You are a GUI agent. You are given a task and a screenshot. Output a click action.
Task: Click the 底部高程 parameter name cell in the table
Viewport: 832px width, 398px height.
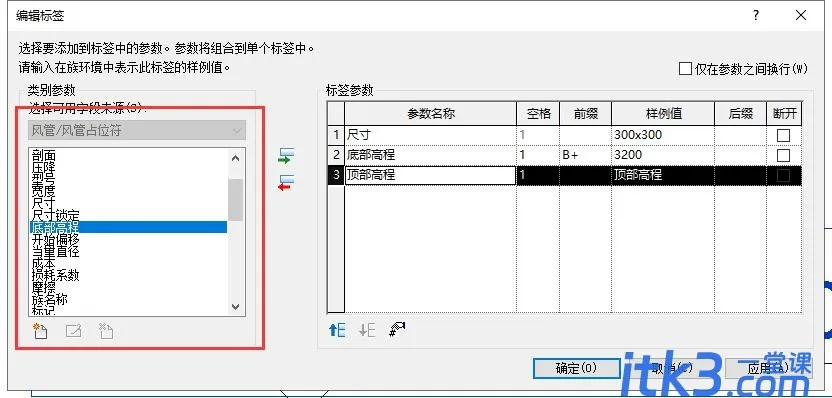430,155
